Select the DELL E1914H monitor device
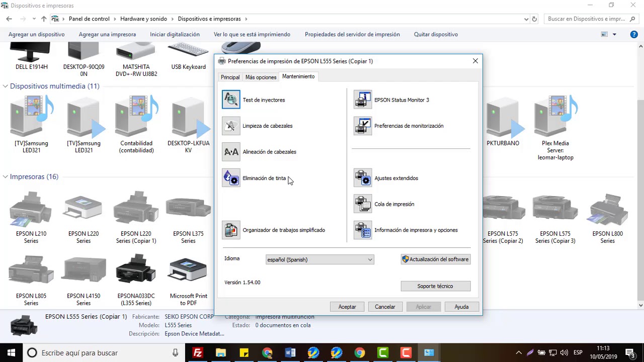The image size is (644, 362). click(31, 56)
